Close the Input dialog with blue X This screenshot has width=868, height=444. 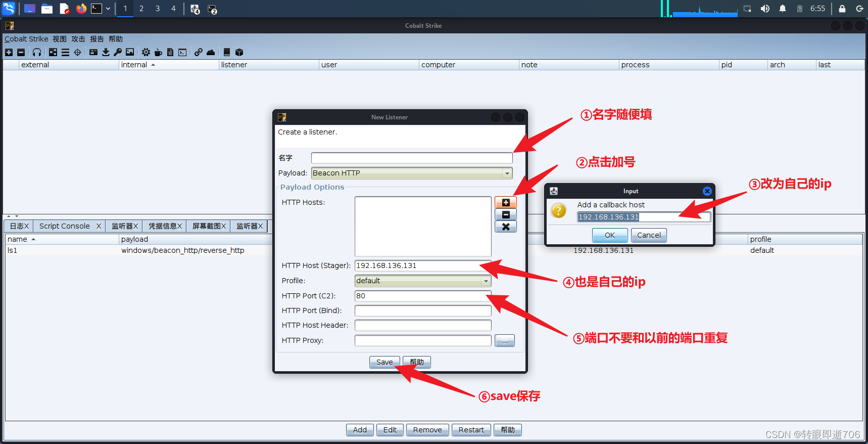click(707, 191)
